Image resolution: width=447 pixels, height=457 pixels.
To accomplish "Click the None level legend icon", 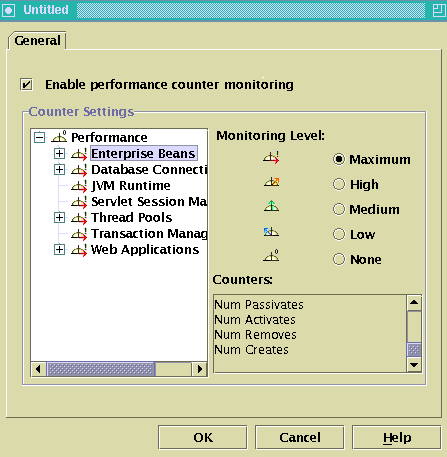I will pyautogui.click(x=271, y=256).
